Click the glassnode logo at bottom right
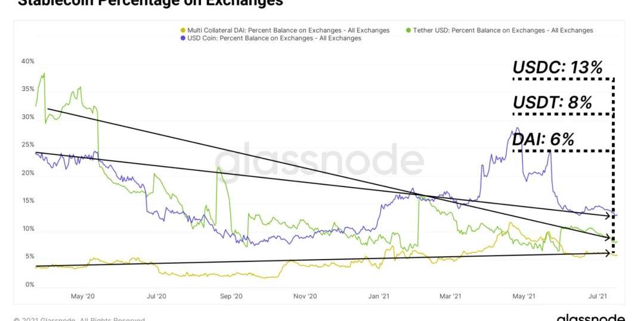The width and height of the screenshot is (644, 321). pyautogui.click(x=591, y=317)
